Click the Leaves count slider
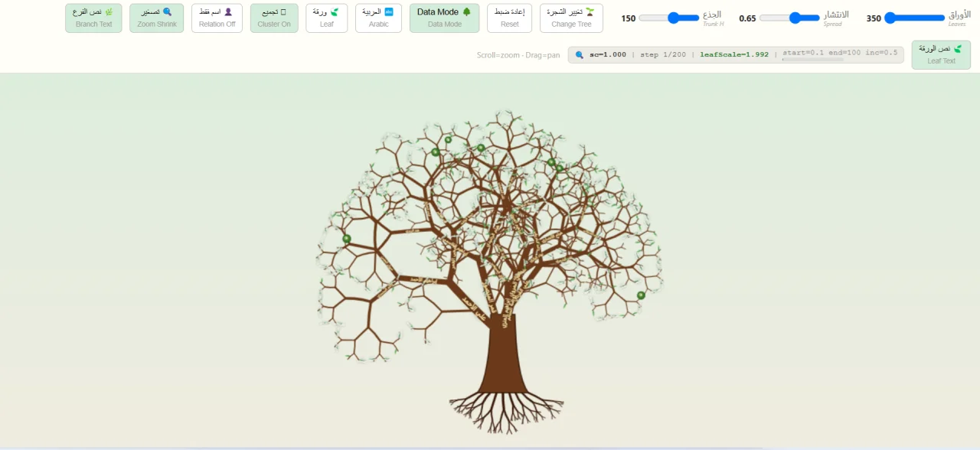This screenshot has width=980, height=450. point(915,18)
